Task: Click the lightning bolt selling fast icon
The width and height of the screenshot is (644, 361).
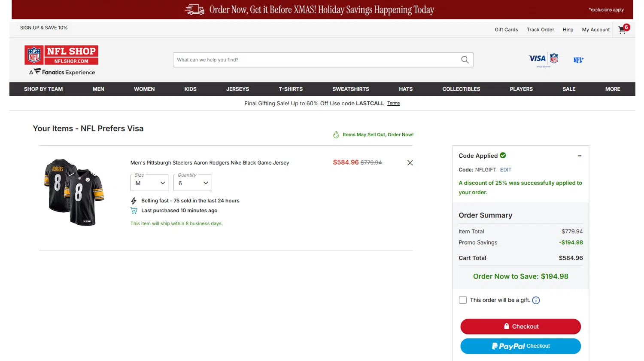Action: pos(134,201)
